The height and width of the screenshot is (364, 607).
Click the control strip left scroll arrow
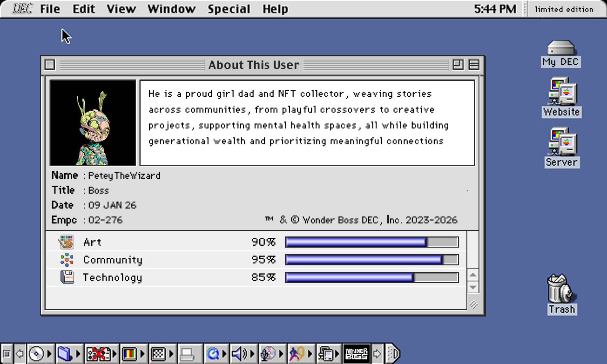point(20,354)
